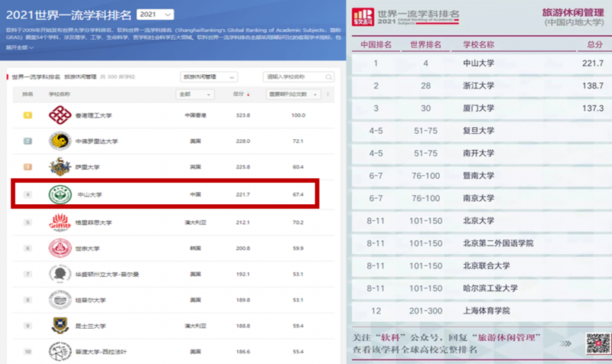
Task: Click the 旅游休闲管理 title at top right
Action: (x=573, y=12)
